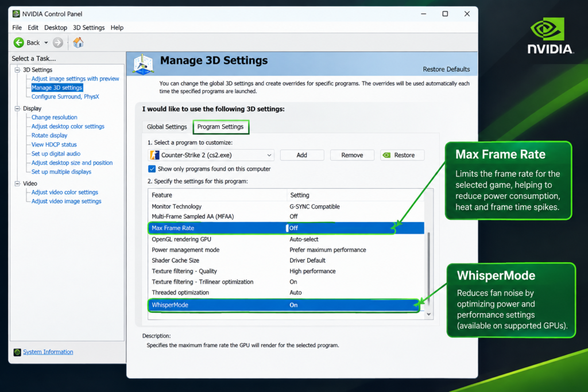Click the Restore button

pos(403,155)
